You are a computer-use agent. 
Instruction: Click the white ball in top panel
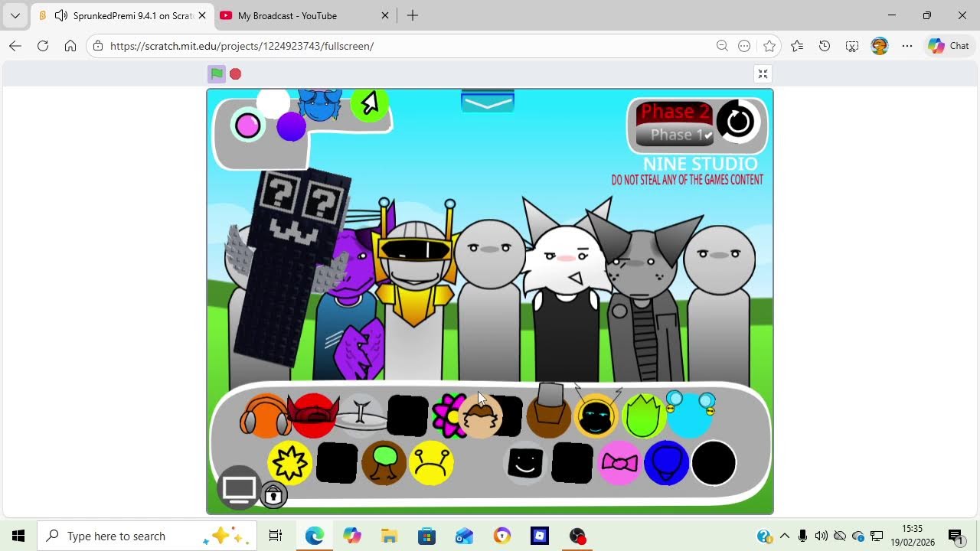point(273,102)
